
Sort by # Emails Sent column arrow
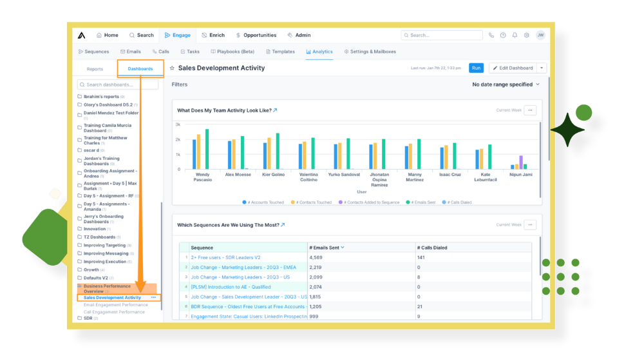click(x=343, y=248)
